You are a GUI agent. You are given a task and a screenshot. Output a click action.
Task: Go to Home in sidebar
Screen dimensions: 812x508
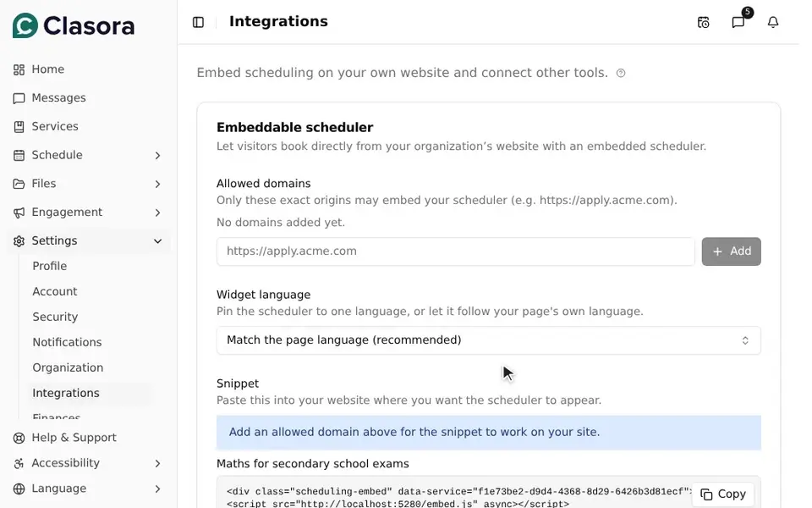click(x=88, y=70)
